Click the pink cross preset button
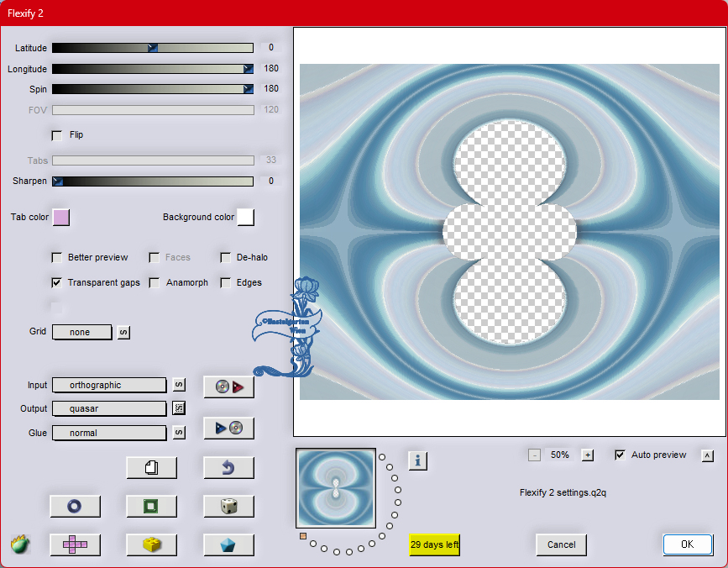Screen dimensions: 728x568 75,544
